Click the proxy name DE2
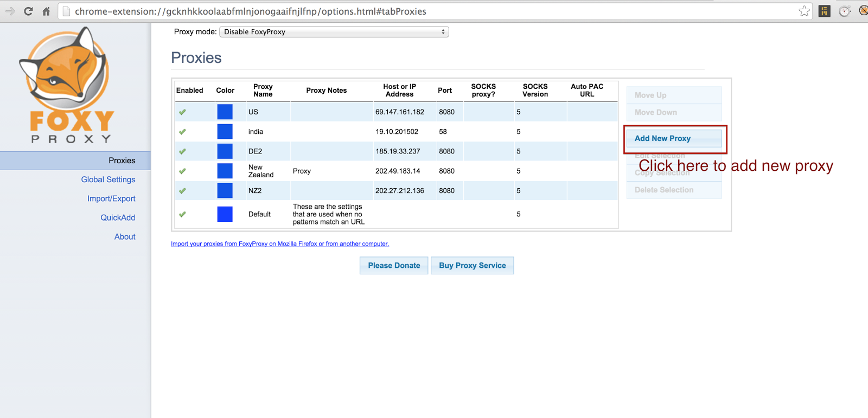Image resolution: width=868 pixels, height=418 pixels. click(255, 151)
